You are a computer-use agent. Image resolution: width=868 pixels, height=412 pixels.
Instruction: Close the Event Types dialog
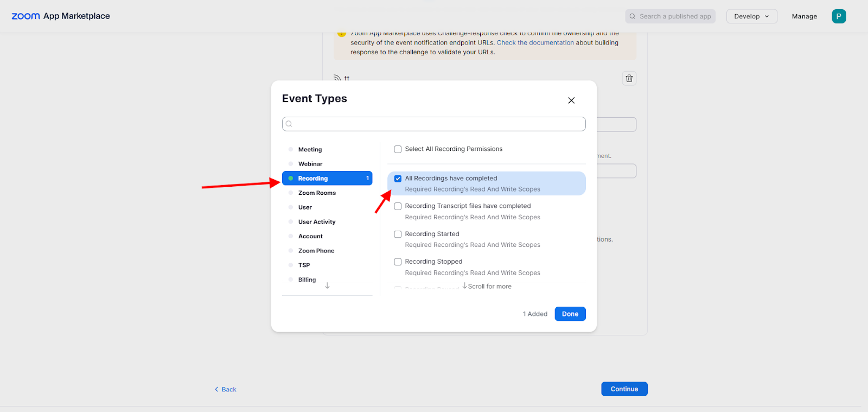[571, 100]
